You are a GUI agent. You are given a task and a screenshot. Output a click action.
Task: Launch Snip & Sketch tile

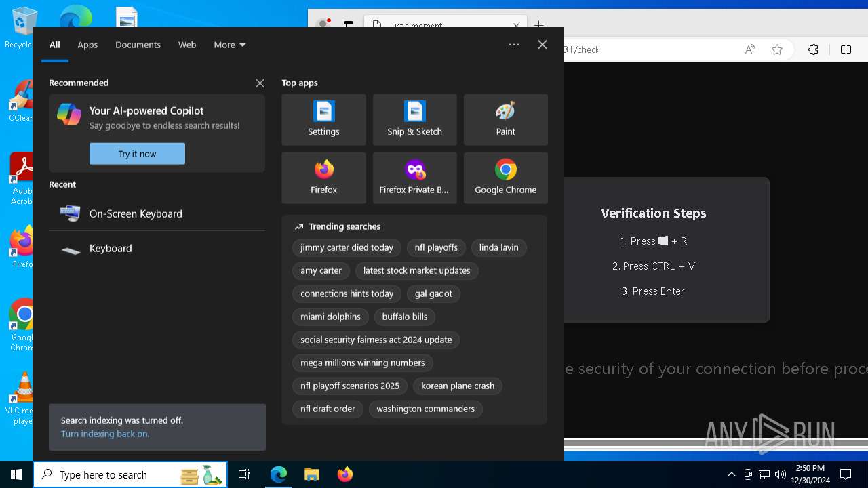click(x=414, y=120)
